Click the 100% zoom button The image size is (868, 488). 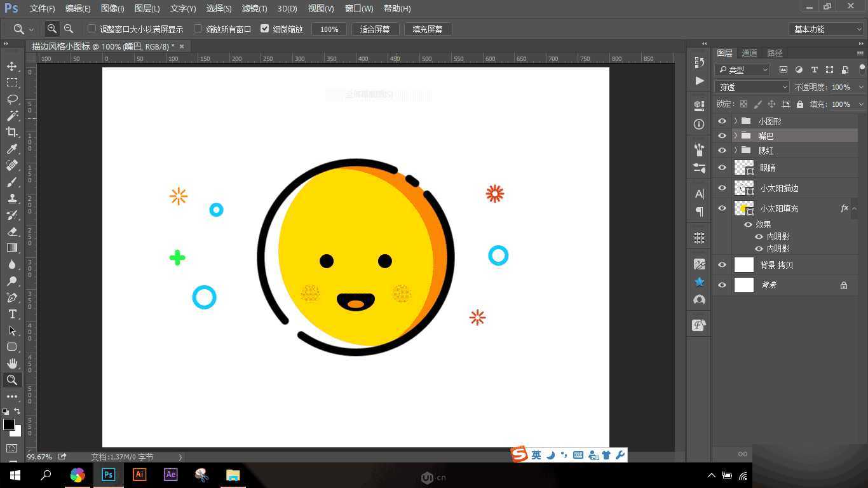[329, 29]
